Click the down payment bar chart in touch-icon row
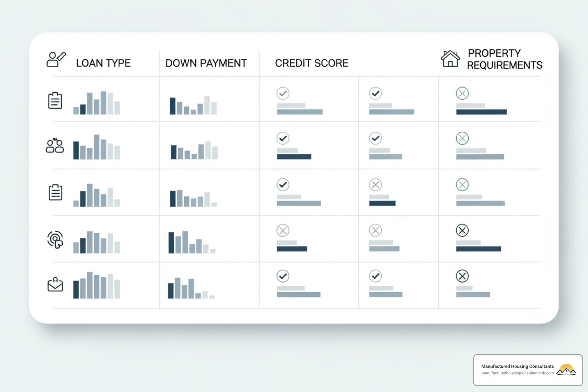This screenshot has height=392, width=588. point(192,242)
